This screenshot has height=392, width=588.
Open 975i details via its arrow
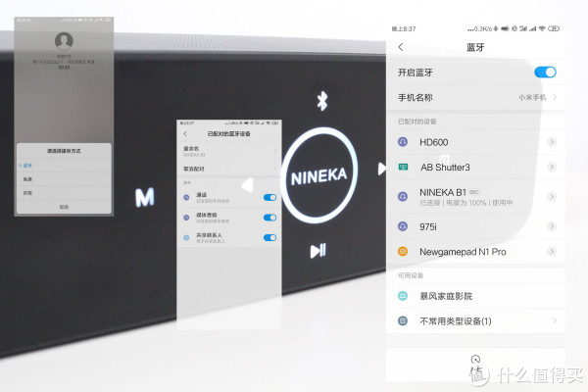coord(552,226)
